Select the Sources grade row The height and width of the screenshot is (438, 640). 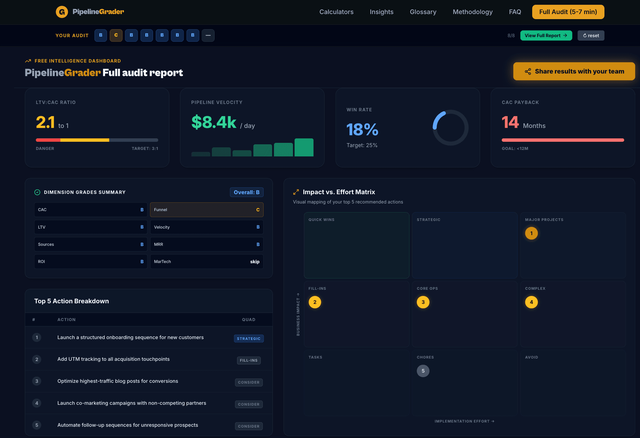91,245
